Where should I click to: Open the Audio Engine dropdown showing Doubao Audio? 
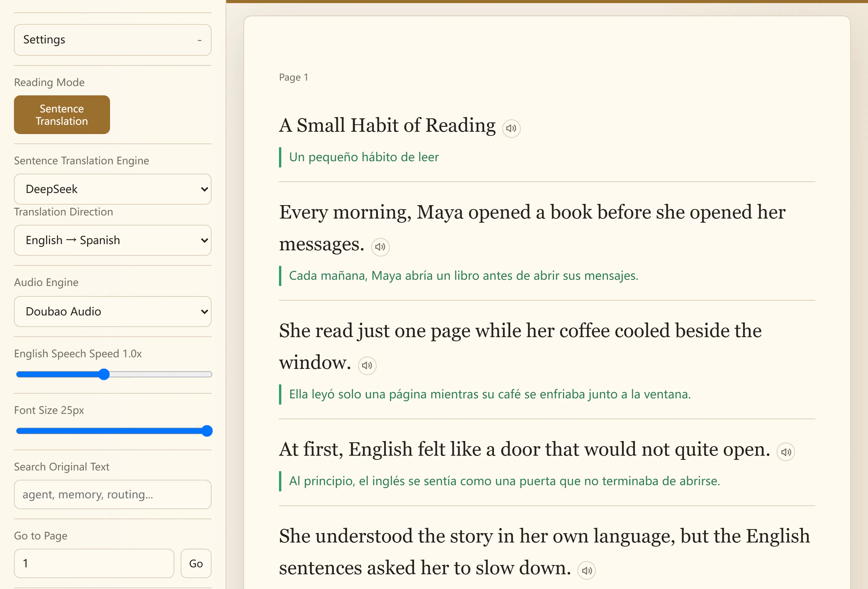pos(113,312)
